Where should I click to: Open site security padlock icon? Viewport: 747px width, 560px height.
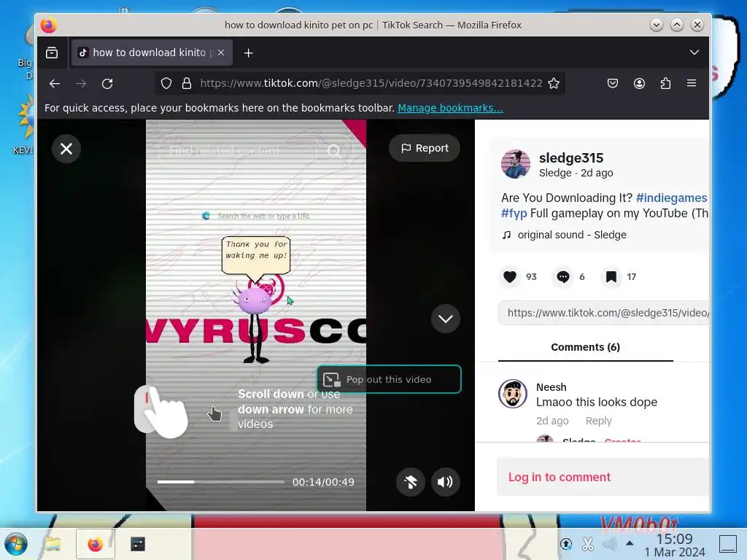(x=187, y=83)
